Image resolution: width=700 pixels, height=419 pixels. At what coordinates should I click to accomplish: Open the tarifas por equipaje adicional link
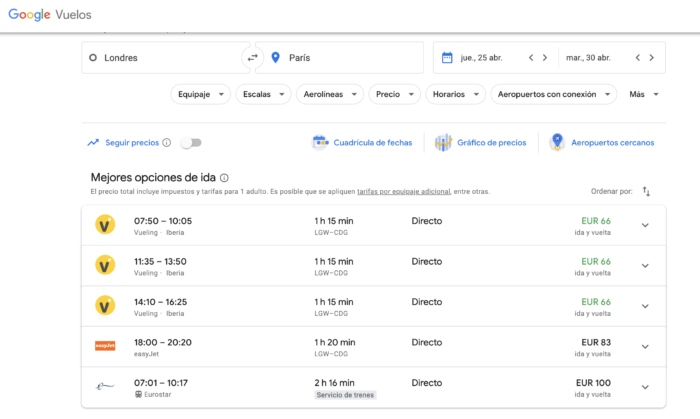pos(403,191)
